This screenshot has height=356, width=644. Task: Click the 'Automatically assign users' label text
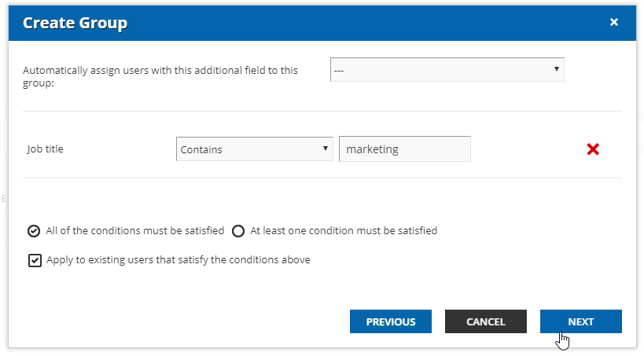pos(160,76)
